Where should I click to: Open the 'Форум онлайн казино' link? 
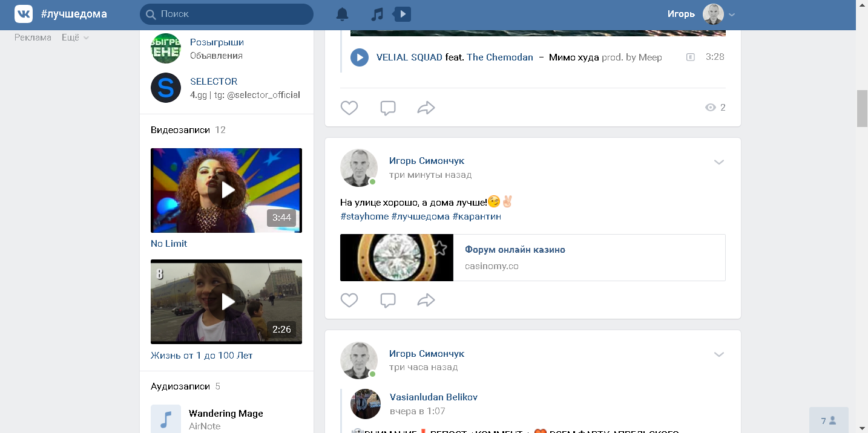pos(515,250)
